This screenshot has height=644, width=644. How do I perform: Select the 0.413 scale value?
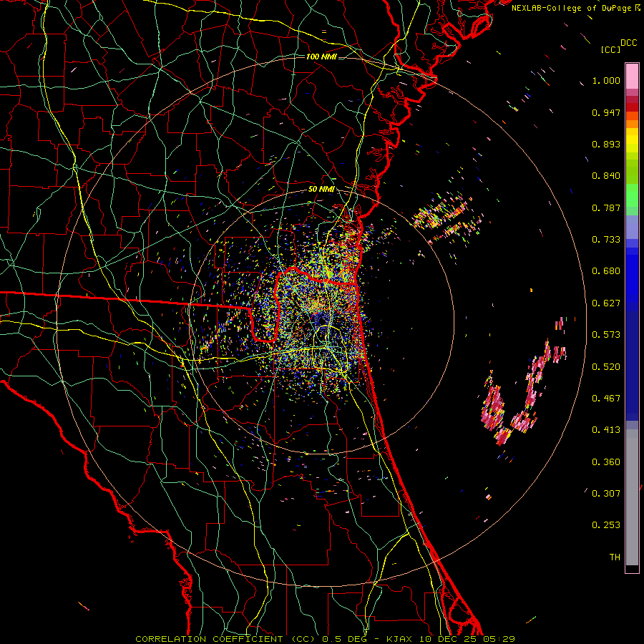click(x=606, y=430)
